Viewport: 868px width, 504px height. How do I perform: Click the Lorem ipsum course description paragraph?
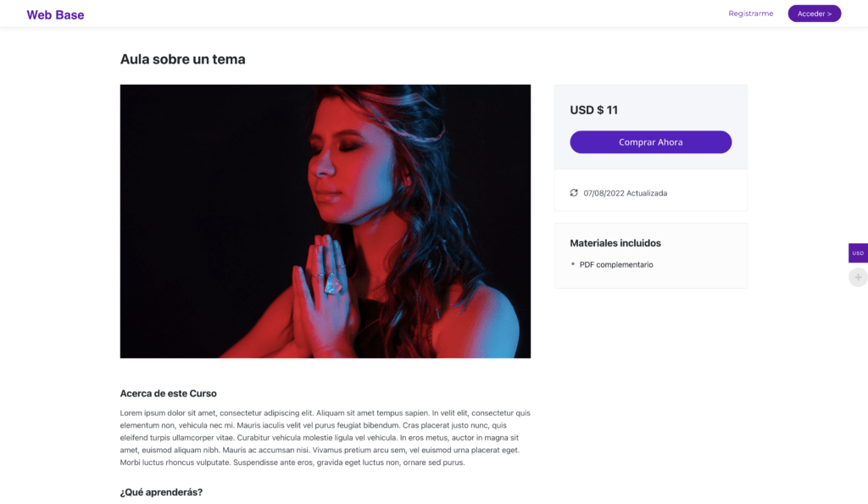325,438
